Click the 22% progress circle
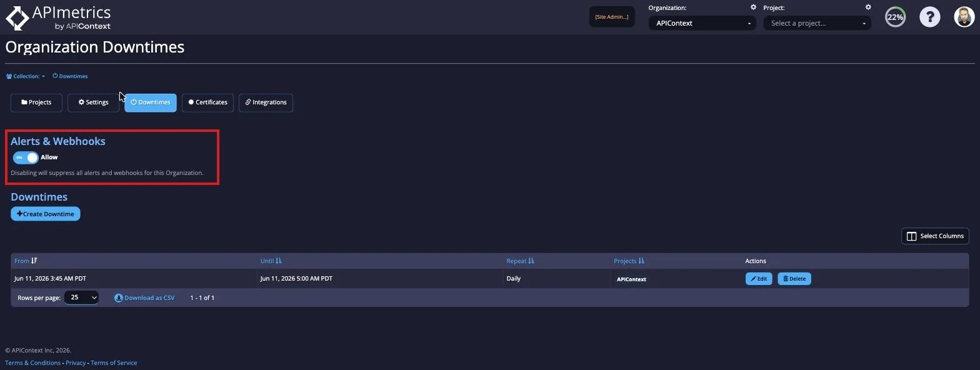This screenshot has height=370, width=980. 896,17
